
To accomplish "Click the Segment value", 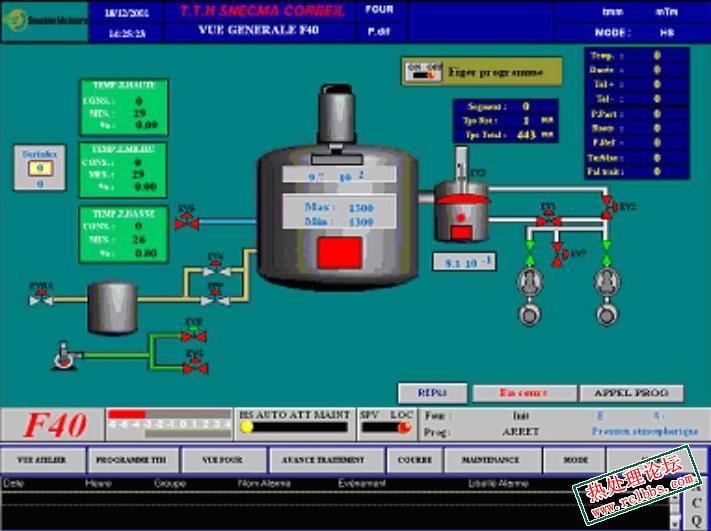I will pos(526,107).
